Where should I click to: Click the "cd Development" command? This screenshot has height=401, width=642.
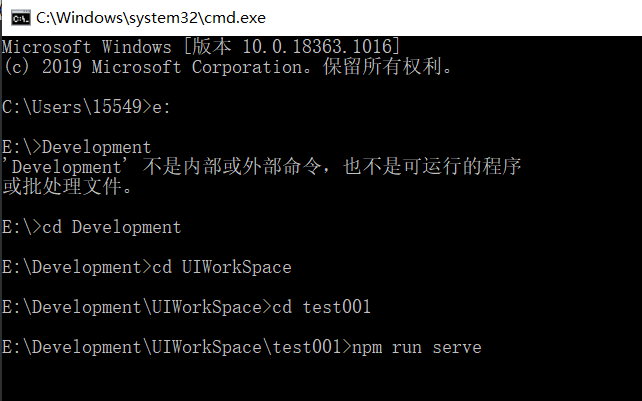111,227
